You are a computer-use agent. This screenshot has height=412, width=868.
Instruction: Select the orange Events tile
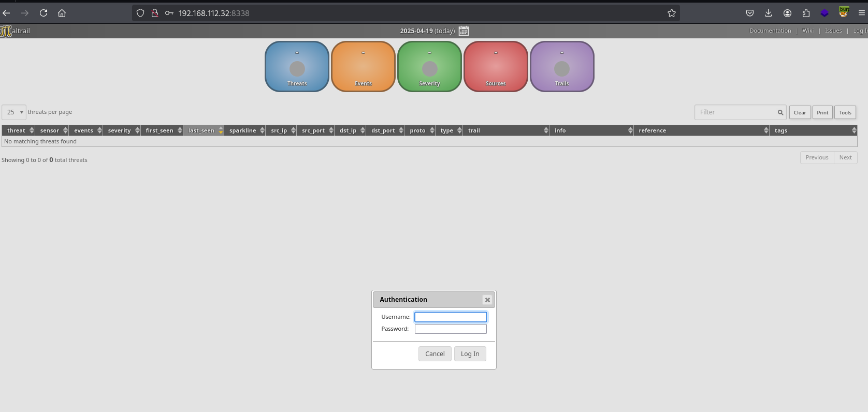click(x=363, y=67)
